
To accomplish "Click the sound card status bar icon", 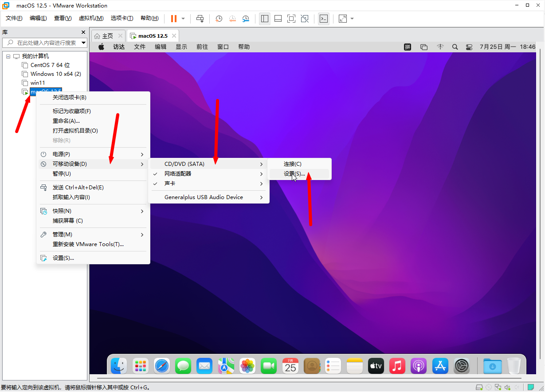I will 507,387.
